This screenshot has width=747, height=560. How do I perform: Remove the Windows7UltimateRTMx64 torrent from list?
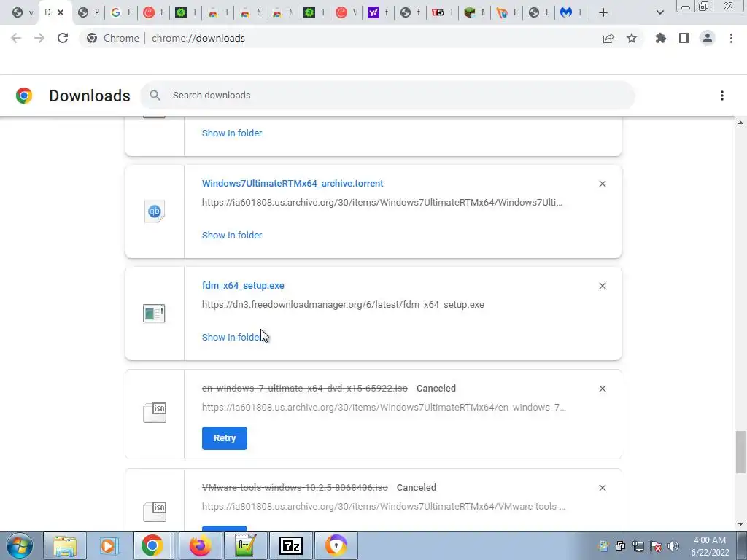[x=603, y=184]
